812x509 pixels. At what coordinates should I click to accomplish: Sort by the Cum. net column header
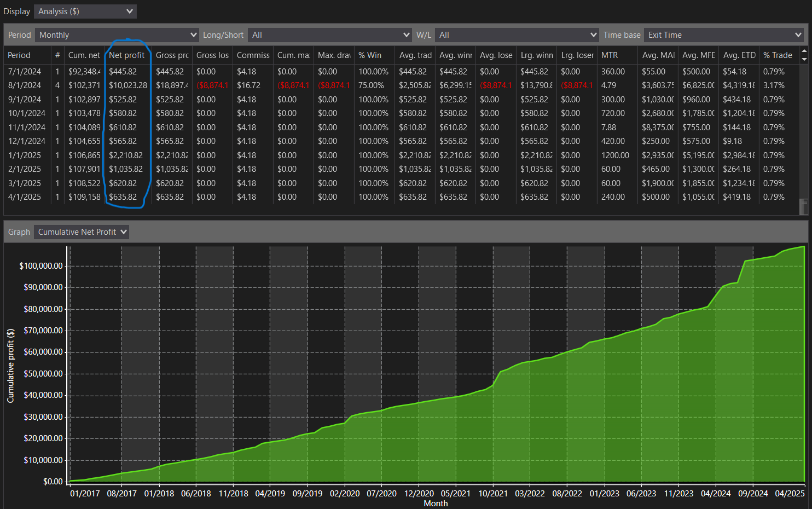(84, 55)
